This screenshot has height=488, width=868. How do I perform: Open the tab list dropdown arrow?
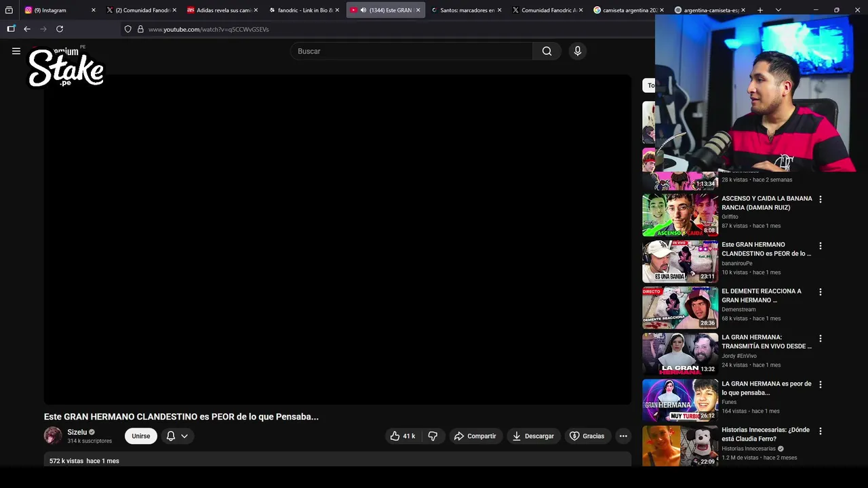pos(778,10)
